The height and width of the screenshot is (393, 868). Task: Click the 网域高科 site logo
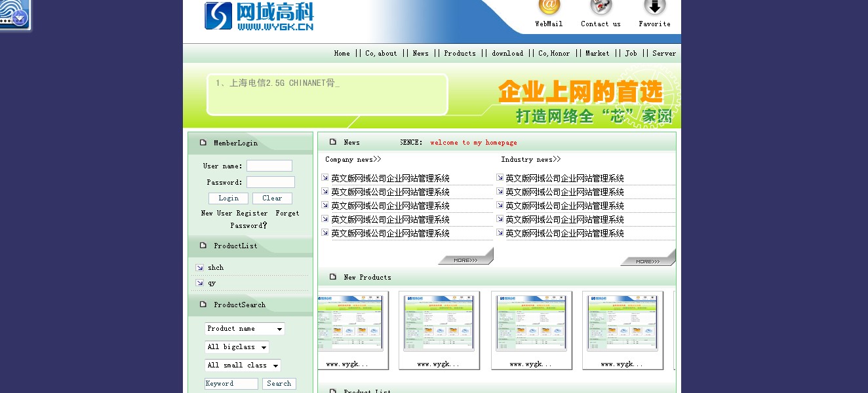coord(259,16)
